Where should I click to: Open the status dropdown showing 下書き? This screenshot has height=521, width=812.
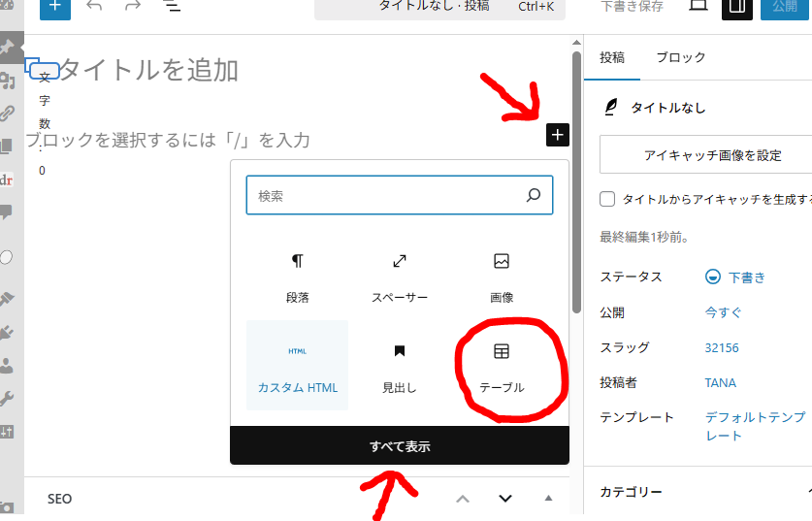pos(736,277)
